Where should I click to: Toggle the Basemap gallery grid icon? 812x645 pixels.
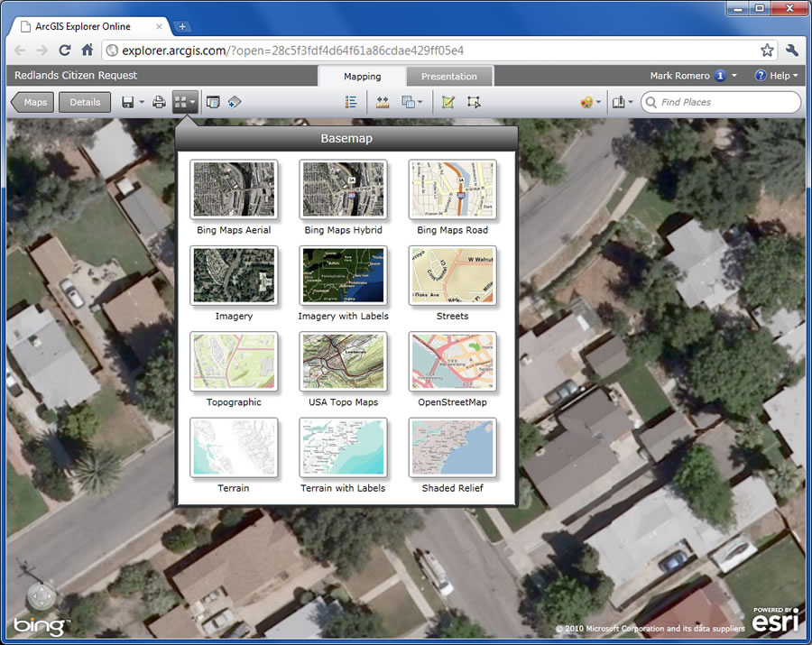(180, 102)
